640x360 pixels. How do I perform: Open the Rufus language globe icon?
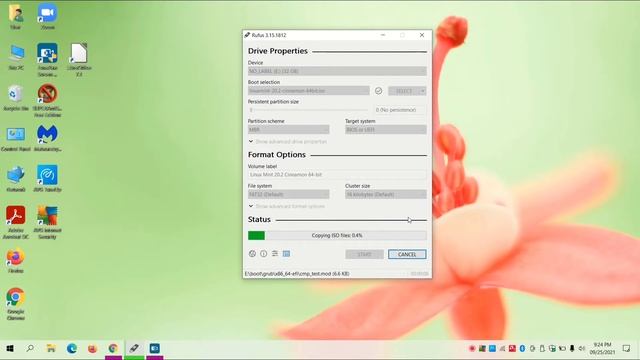pos(252,254)
